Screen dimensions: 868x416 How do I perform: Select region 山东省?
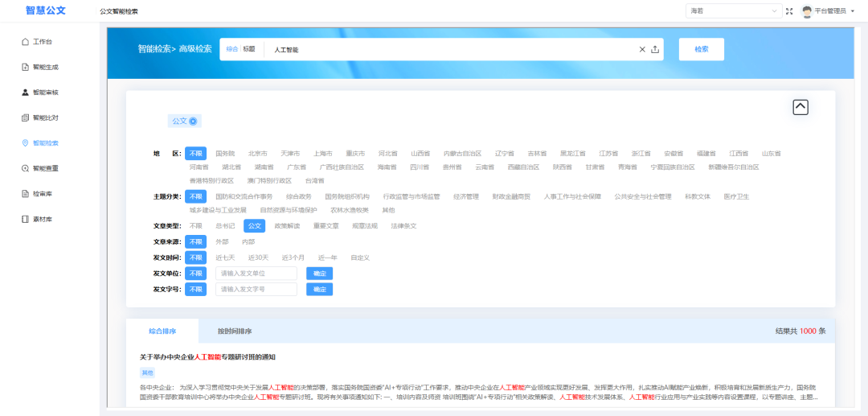[771, 153]
